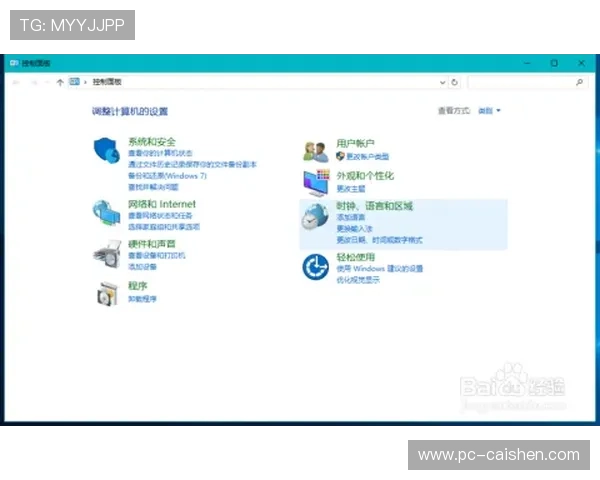Click 查看你的计算机状态 link
600x480 pixels.
coord(160,153)
